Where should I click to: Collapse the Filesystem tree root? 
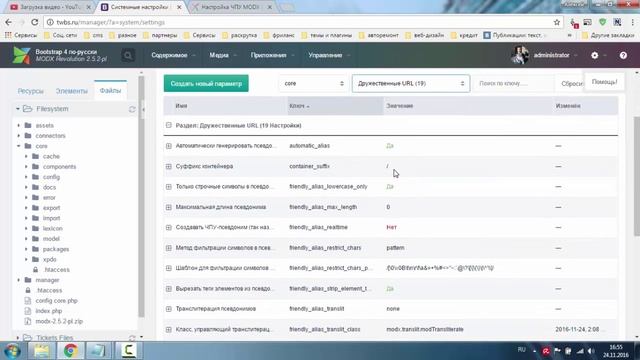click(18, 109)
